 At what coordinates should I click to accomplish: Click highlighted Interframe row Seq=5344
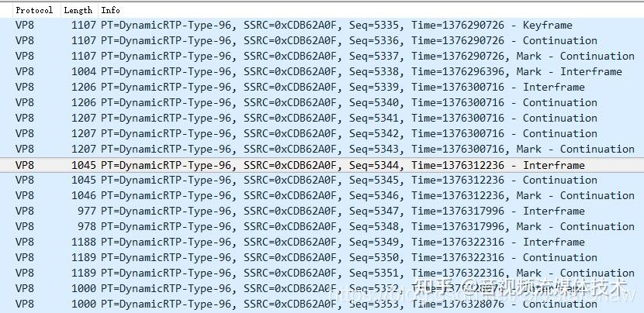tap(322, 165)
